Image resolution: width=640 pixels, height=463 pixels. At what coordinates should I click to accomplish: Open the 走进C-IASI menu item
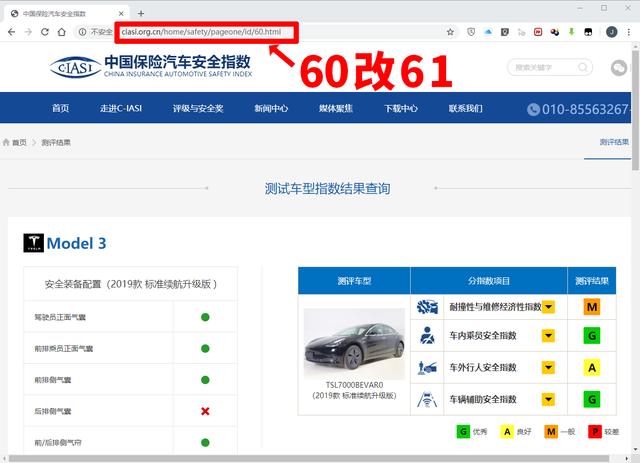pyautogui.click(x=121, y=108)
